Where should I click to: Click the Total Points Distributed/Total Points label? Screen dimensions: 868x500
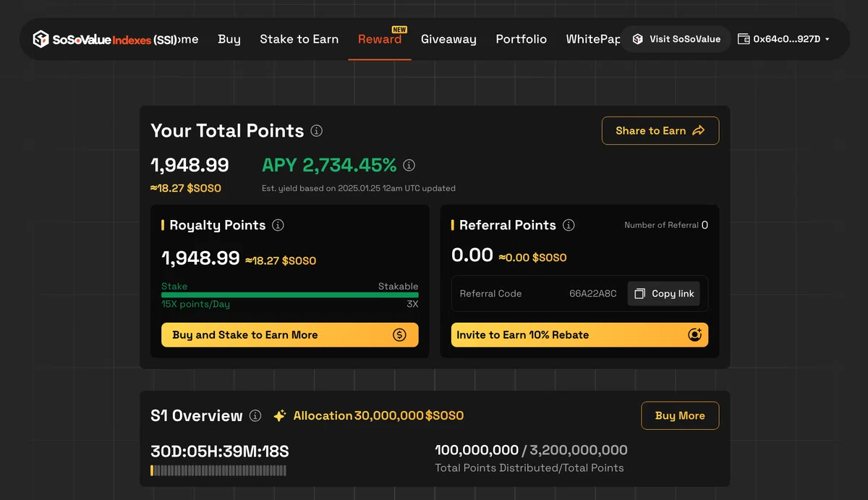pyautogui.click(x=529, y=468)
